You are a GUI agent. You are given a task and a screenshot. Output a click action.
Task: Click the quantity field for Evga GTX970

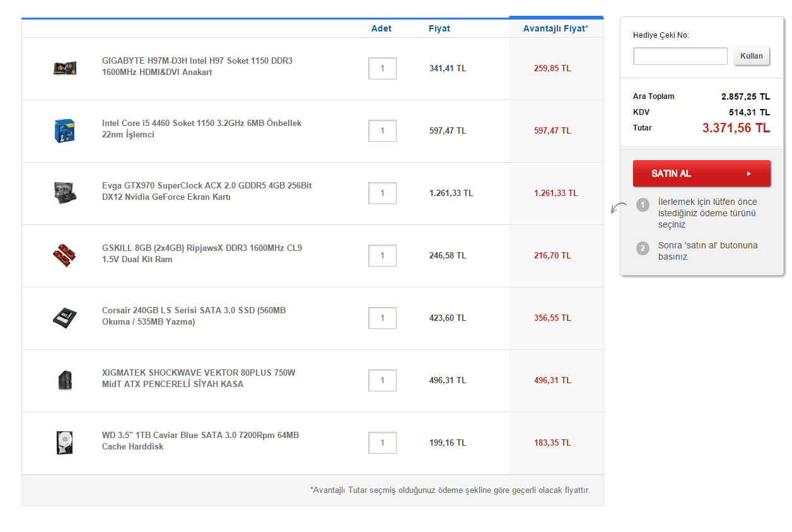pos(382,193)
